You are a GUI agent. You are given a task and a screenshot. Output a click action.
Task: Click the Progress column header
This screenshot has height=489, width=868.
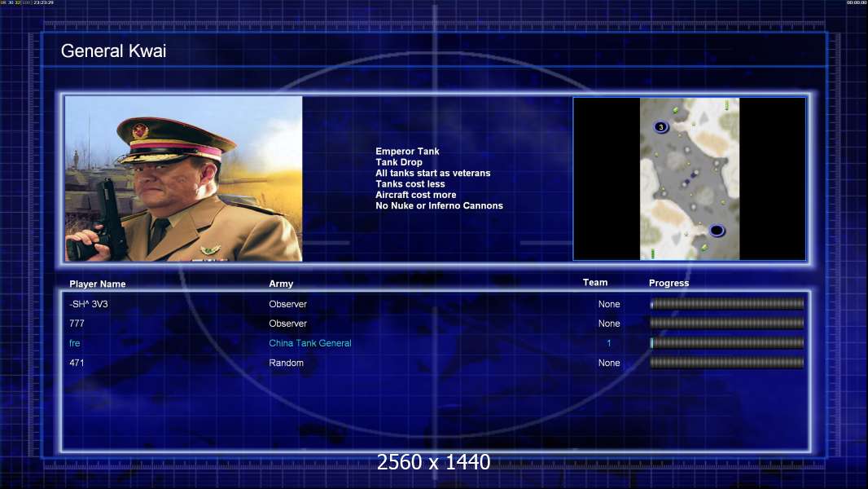tap(669, 283)
